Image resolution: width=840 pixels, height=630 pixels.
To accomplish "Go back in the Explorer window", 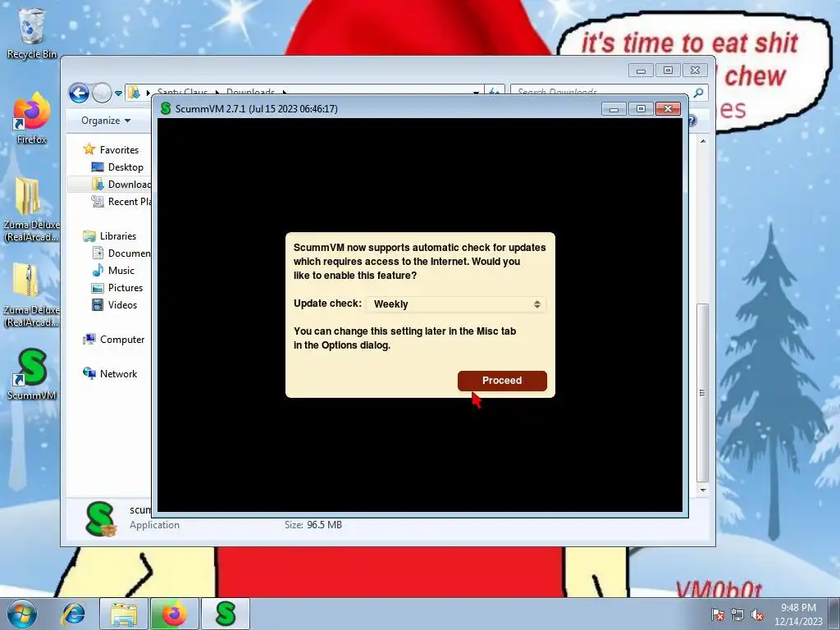I will point(79,94).
